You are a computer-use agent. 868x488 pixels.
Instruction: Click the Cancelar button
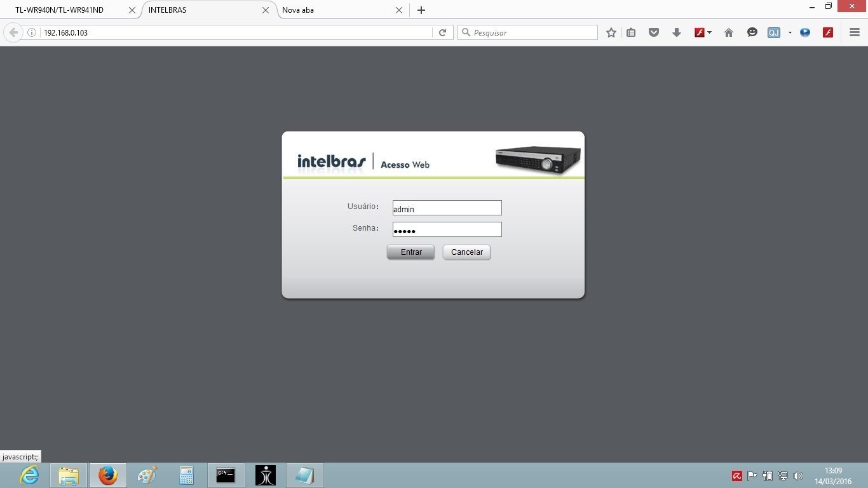pyautogui.click(x=466, y=252)
